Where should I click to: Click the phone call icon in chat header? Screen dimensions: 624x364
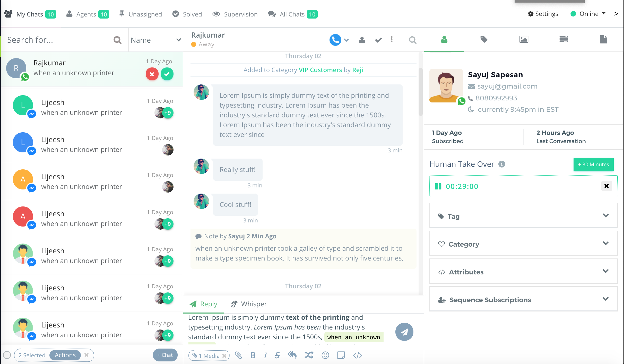coord(335,40)
